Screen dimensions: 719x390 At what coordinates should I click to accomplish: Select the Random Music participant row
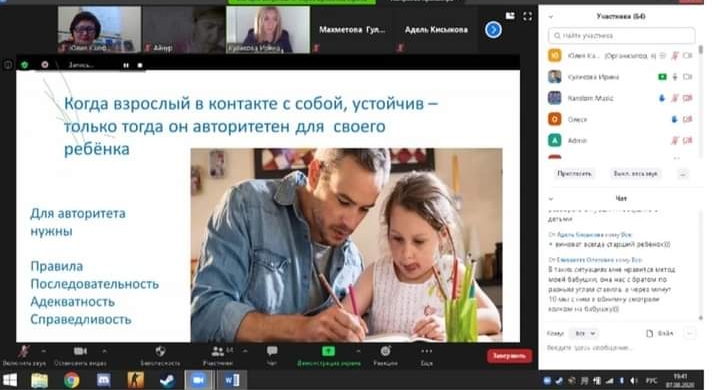click(621, 98)
